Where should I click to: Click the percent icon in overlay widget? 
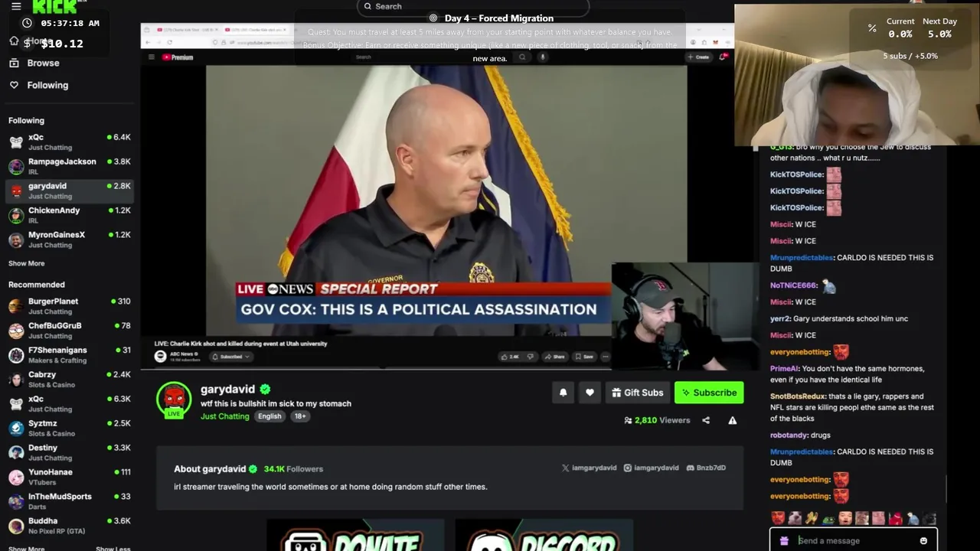coord(872,28)
